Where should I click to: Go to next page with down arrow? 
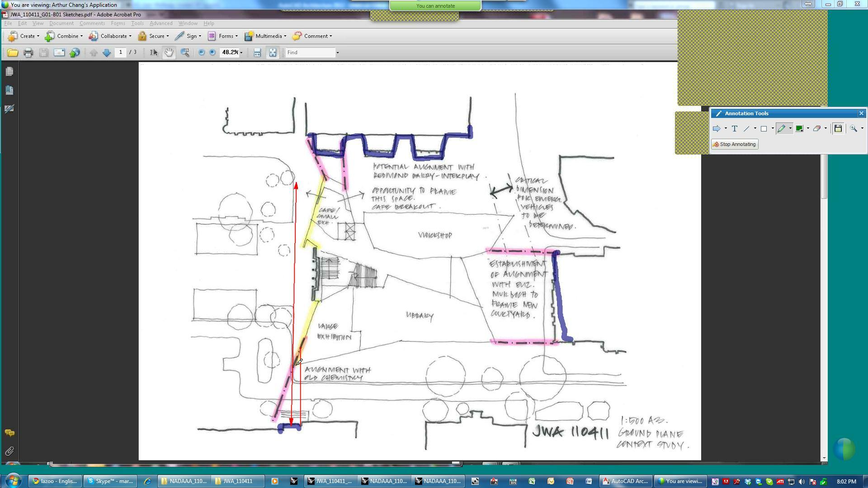107,53
